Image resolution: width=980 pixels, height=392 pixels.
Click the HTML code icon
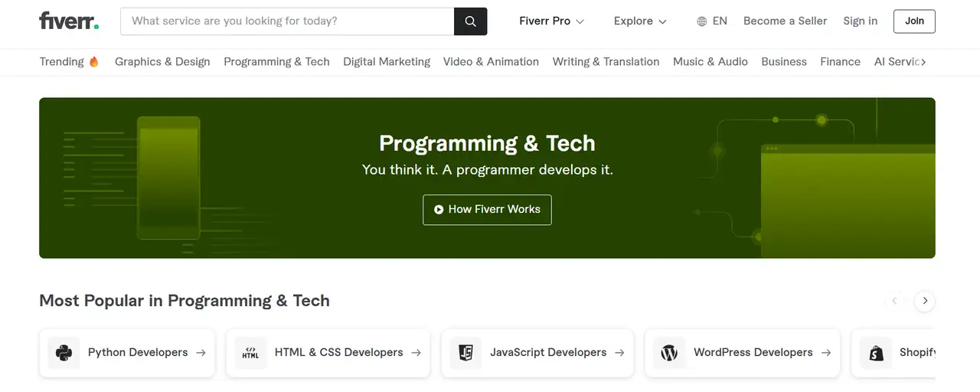(x=250, y=353)
